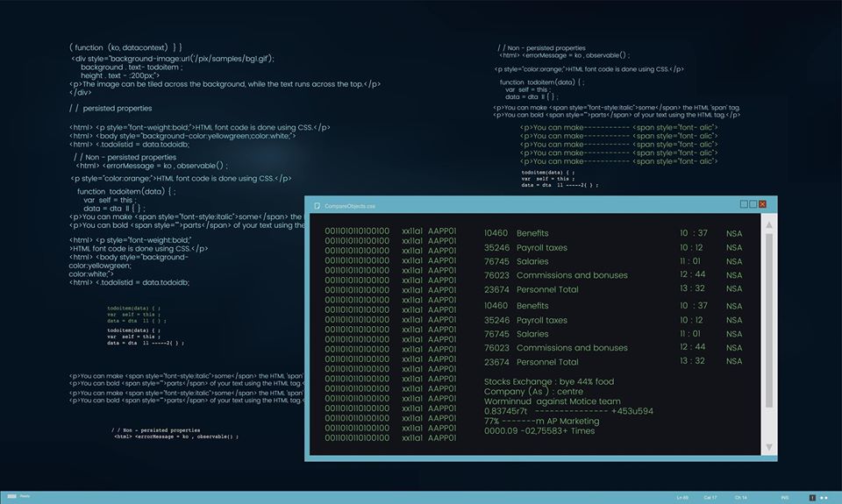Click the '(function (ko, datacontext)' code line
Viewport: 842px width, 504px height.
tap(125, 46)
